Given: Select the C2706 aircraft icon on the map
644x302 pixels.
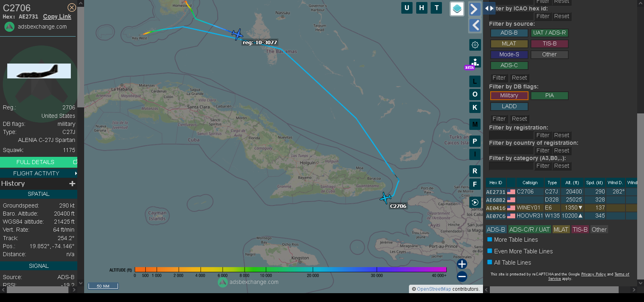Looking at the screenshot, I should point(386,197).
